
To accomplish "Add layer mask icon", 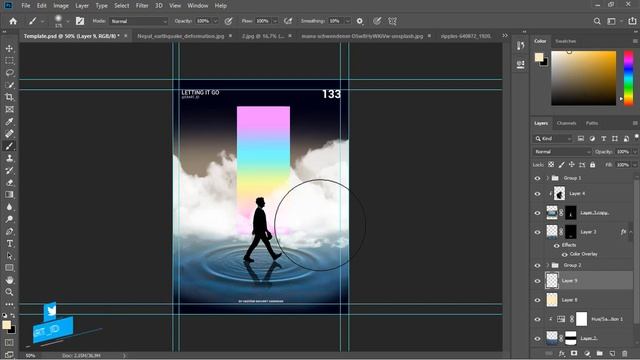I will 574,353.
